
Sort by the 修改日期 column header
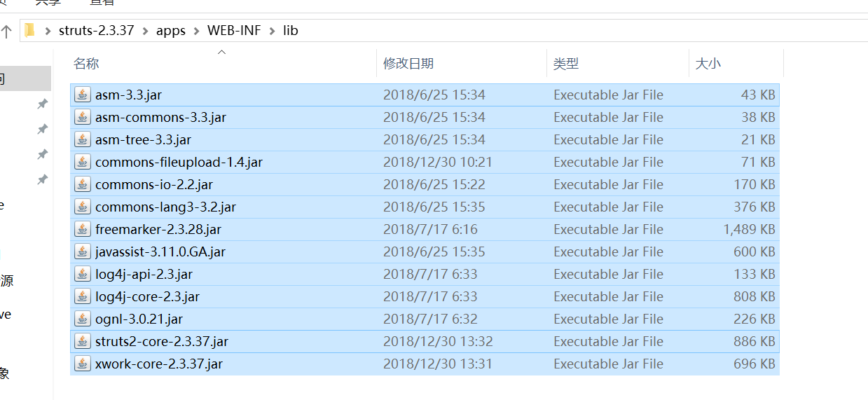[408, 64]
